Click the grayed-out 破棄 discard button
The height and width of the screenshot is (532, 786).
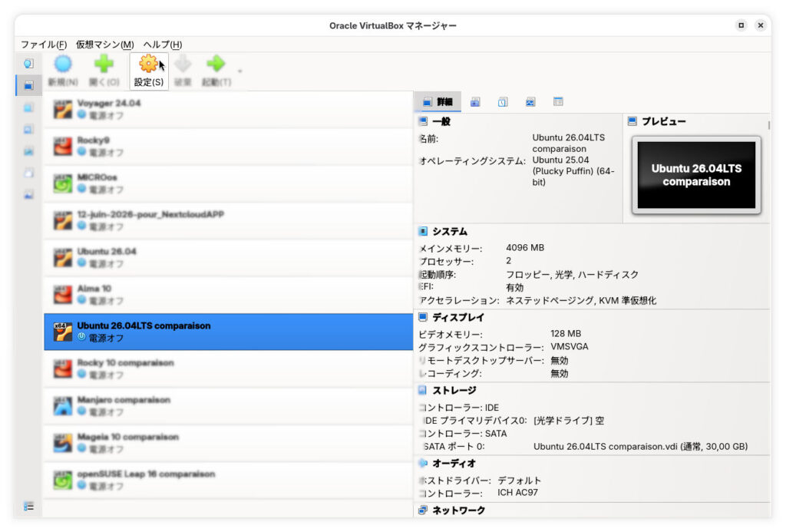(x=183, y=71)
